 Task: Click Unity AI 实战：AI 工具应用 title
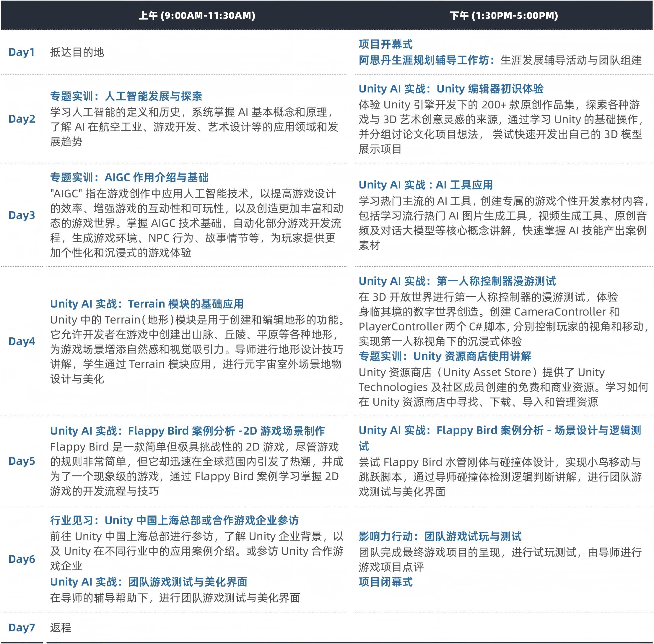click(425, 185)
